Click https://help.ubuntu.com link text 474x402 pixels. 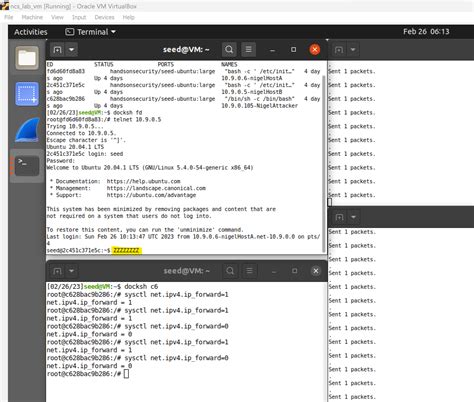[143, 181]
